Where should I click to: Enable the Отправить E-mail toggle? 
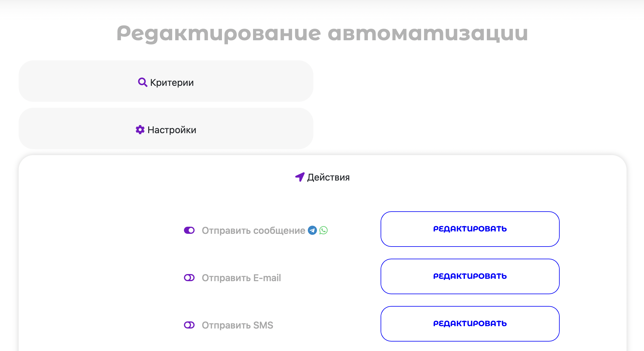tap(189, 278)
